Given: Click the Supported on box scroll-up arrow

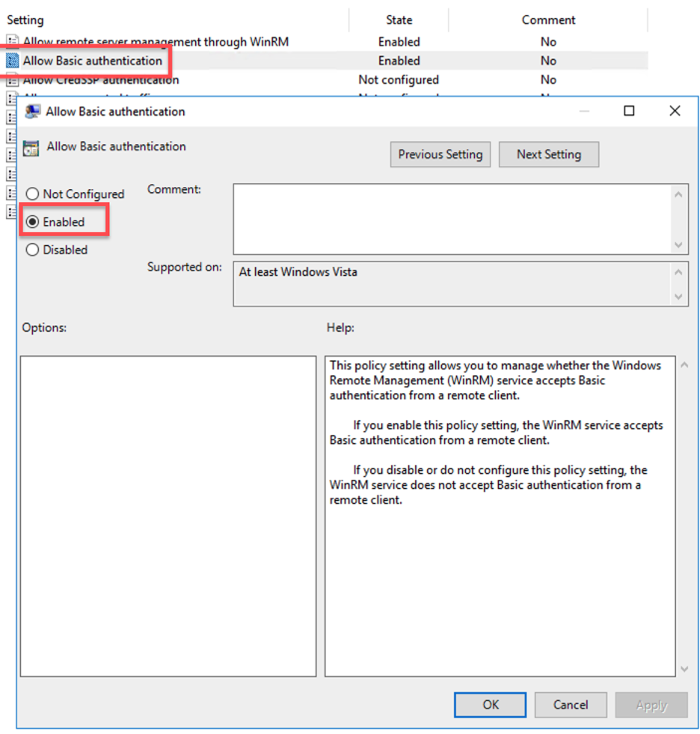Looking at the screenshot, I should coord(678,271).
